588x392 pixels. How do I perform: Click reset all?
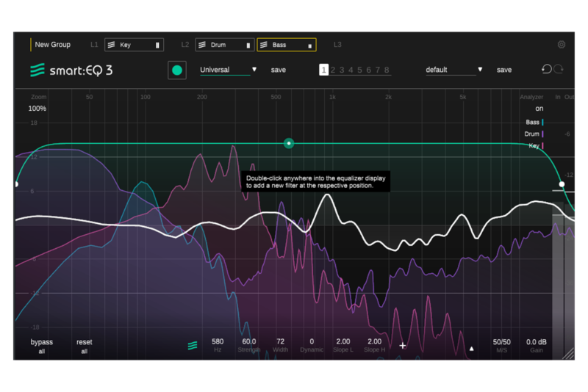[85, 346]
